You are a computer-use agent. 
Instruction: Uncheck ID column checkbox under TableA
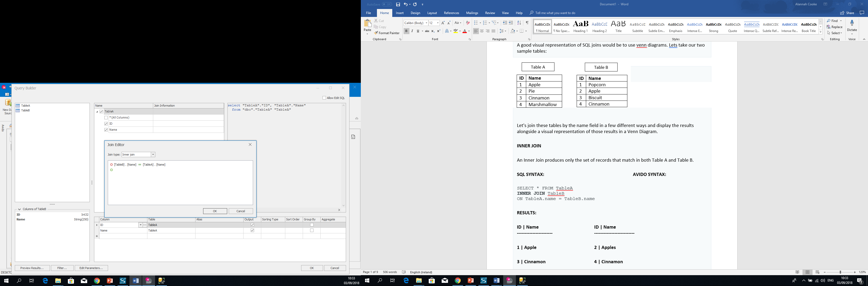click(x=106, y=124)
